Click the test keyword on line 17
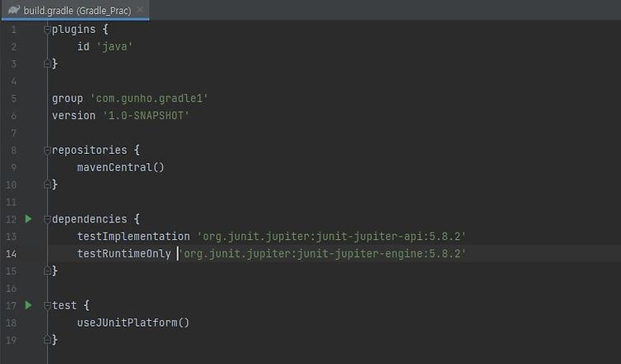Image resolution: width=621 pixels, height=364 pixels. tap(64, 305)
